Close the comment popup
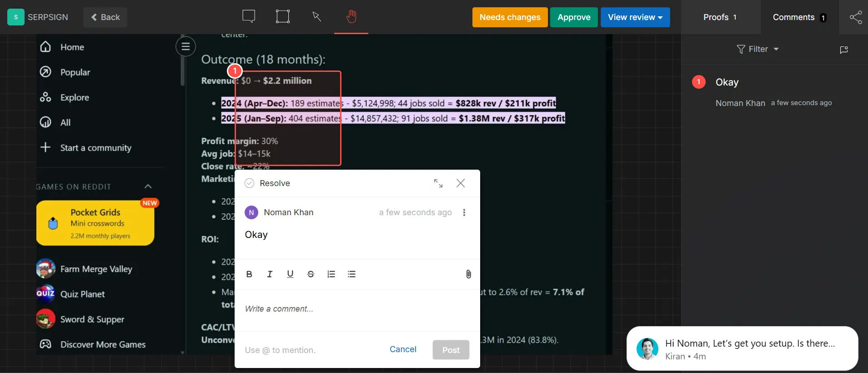Screen dimensions: 868x373 (x=461, y=183)
